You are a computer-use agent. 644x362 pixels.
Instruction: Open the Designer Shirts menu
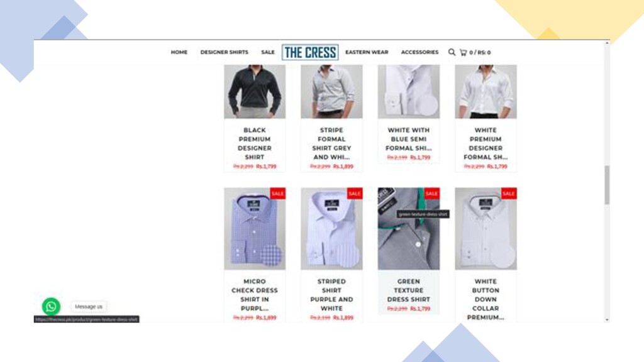[225, 52]
